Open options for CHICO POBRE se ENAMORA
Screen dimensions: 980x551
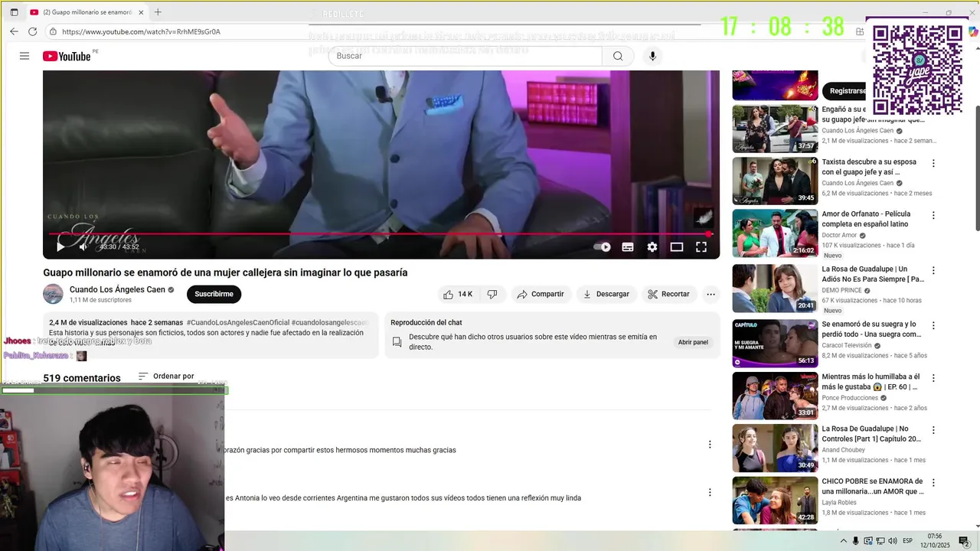pos(933,482)
